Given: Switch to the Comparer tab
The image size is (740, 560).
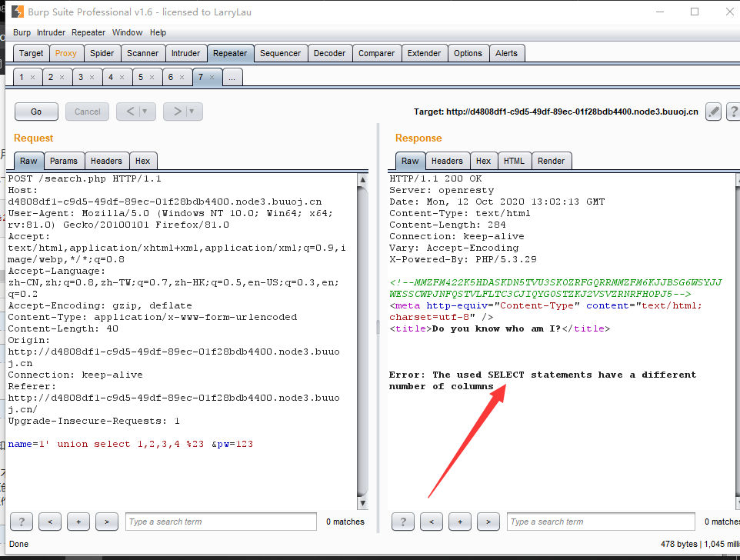Looking at the screenshot, I should tap(376, 53).
